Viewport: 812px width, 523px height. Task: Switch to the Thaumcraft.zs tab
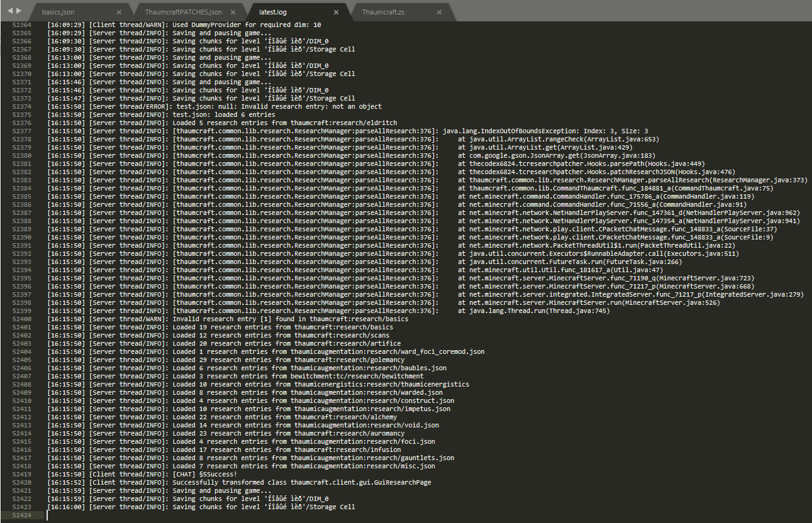tap(382, 12)
